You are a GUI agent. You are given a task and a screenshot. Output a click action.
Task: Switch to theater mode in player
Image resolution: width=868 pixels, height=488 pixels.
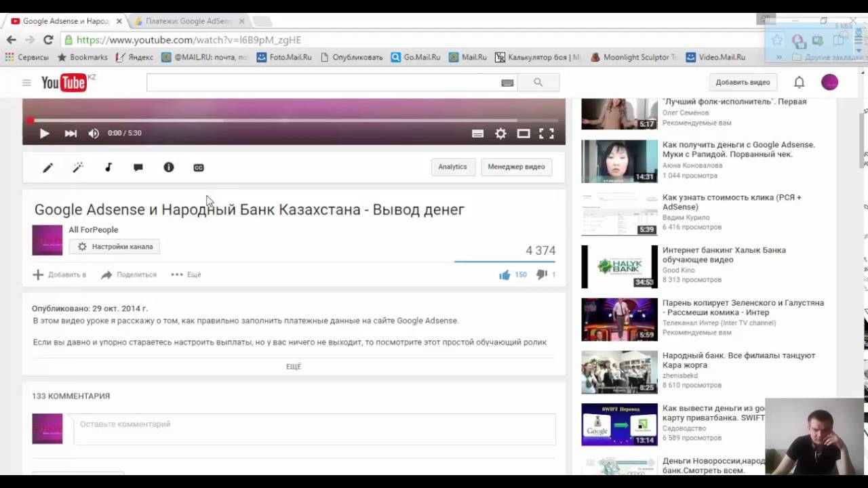[x=524, y=134]
